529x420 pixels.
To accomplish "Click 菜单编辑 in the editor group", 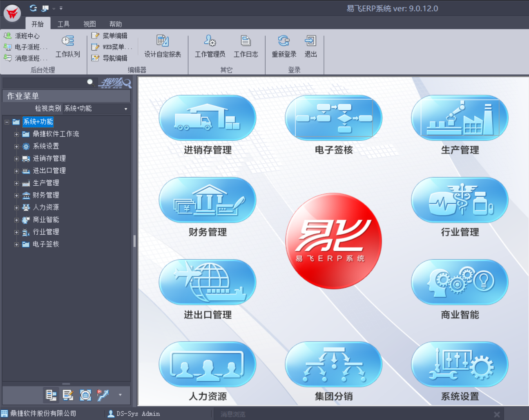I will 110,36.
